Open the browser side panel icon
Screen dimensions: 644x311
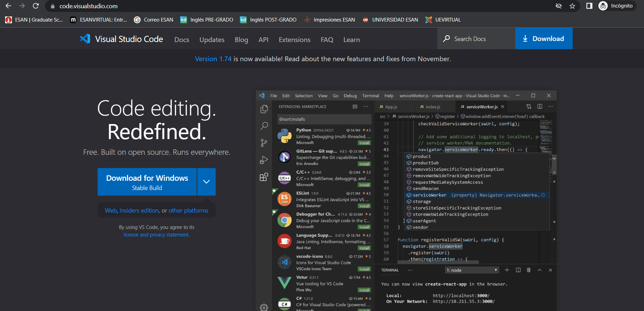(x=589, y=6)
